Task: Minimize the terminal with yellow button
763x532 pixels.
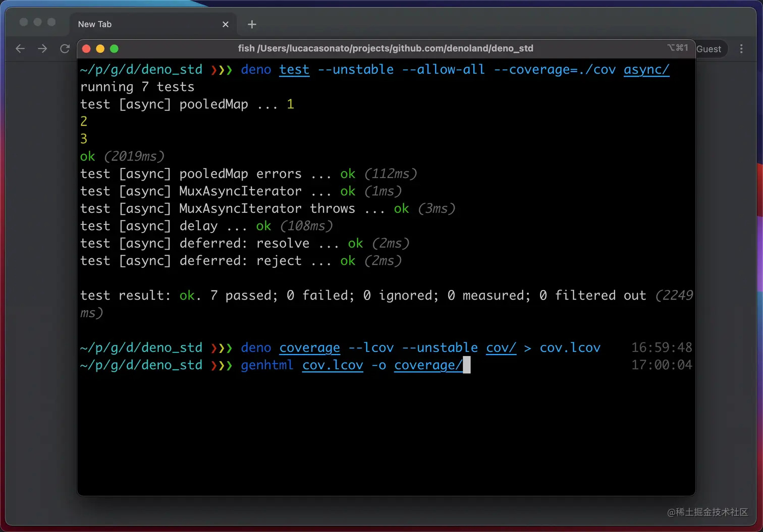Action: (x=100, y=48)
